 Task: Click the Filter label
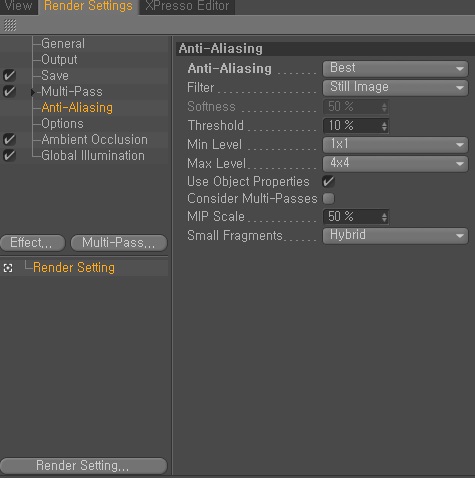tap(201, 88)
